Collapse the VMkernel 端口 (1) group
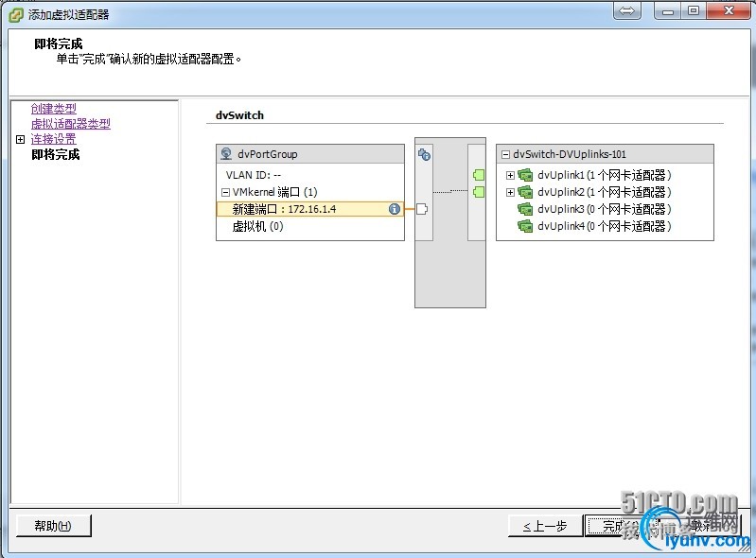 point(225,192)
